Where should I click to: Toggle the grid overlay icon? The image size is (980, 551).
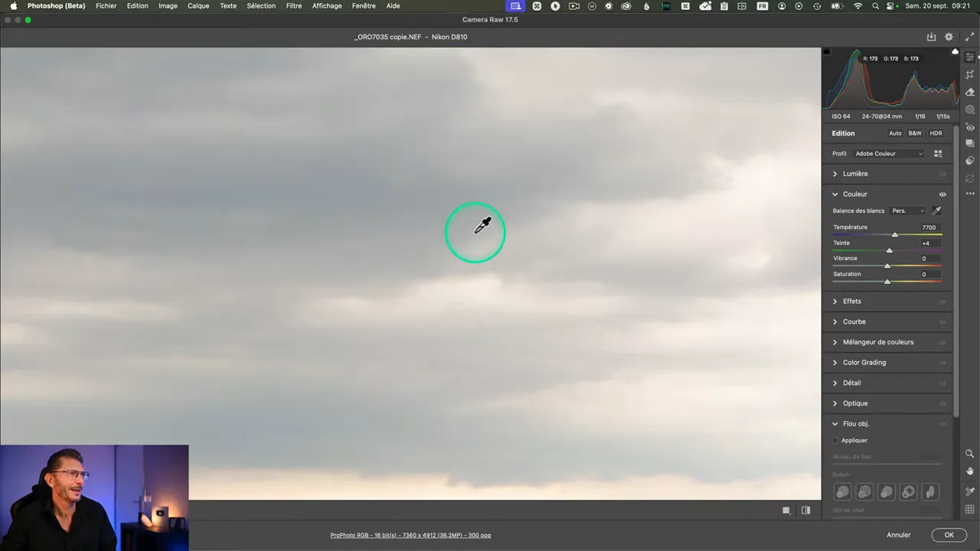(x=970, y=510)
